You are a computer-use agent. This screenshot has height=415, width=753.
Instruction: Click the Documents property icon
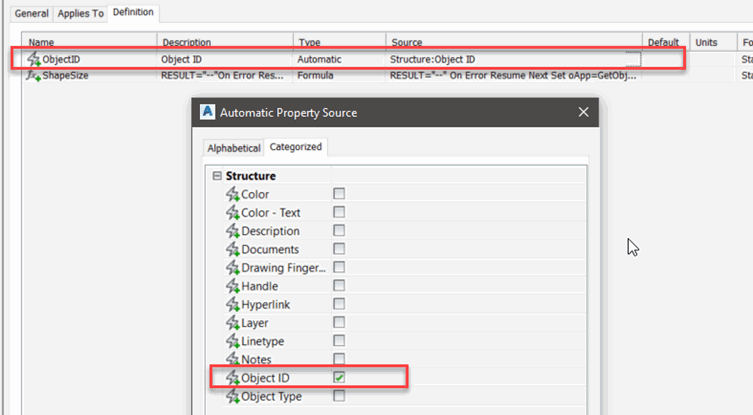coord(233,249)
